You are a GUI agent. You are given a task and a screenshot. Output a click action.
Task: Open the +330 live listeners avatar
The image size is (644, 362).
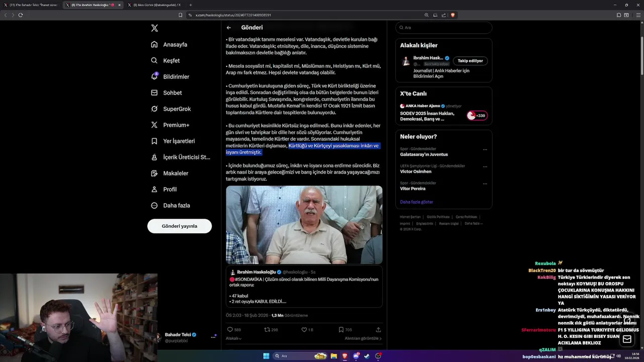(477, 116)
